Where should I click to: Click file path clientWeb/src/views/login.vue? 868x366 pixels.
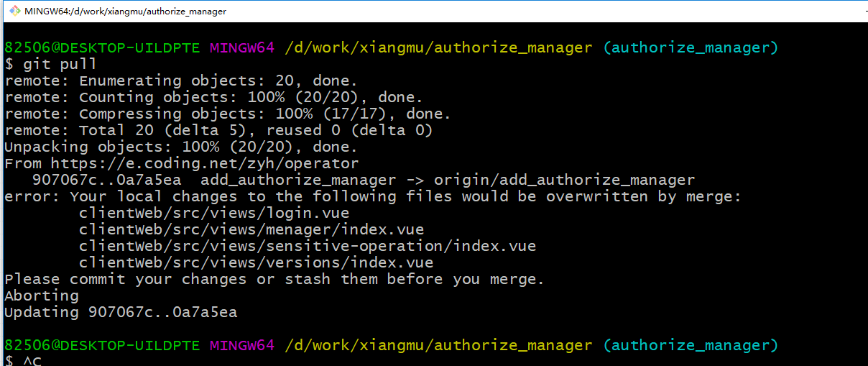(x=214, y=213)
